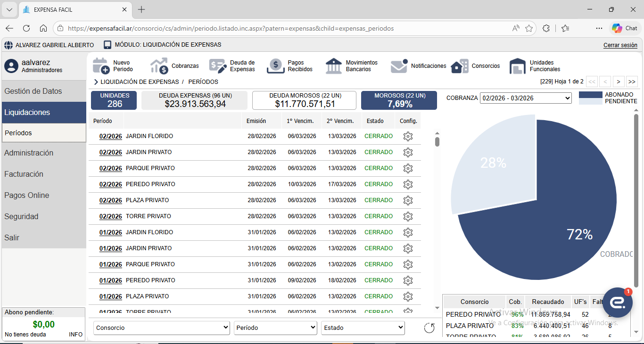Open Pagos Recibidos icon
644x344 pixels.
pos(276,66)
